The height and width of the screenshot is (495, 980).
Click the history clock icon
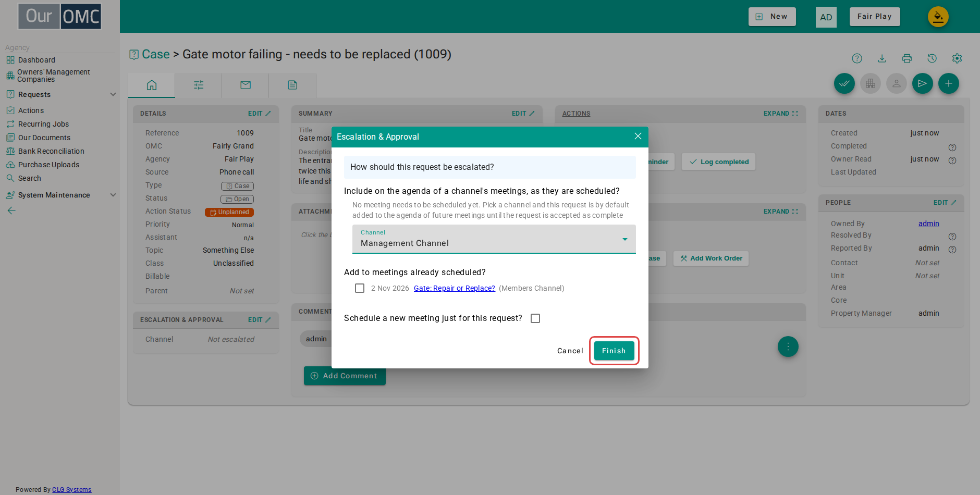(932, 58)
